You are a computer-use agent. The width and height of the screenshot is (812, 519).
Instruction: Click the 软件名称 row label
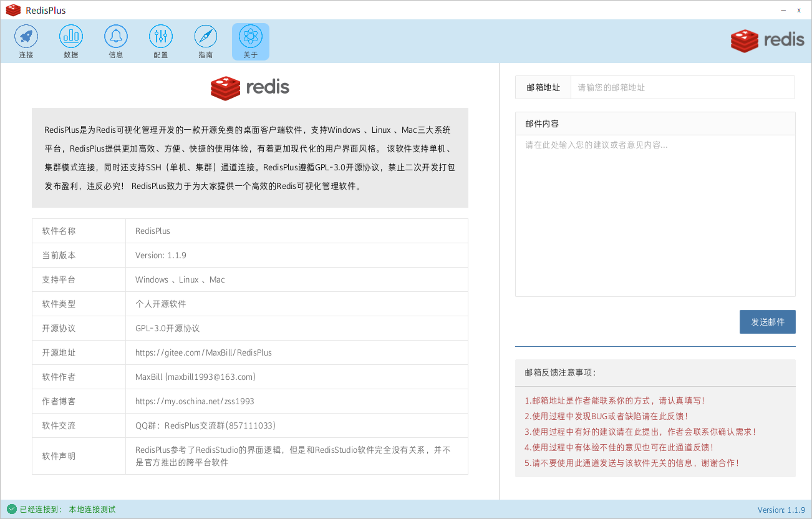pyautogui.click(x=59, y=231)
